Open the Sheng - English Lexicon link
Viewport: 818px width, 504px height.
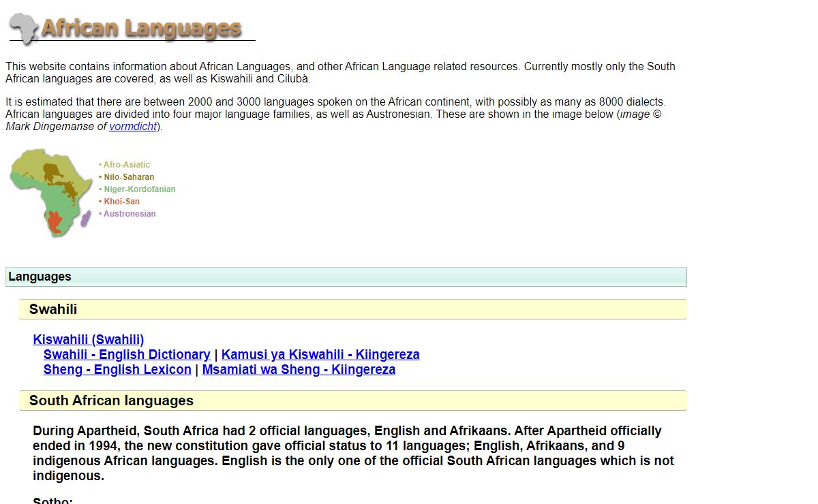[117, 369]
